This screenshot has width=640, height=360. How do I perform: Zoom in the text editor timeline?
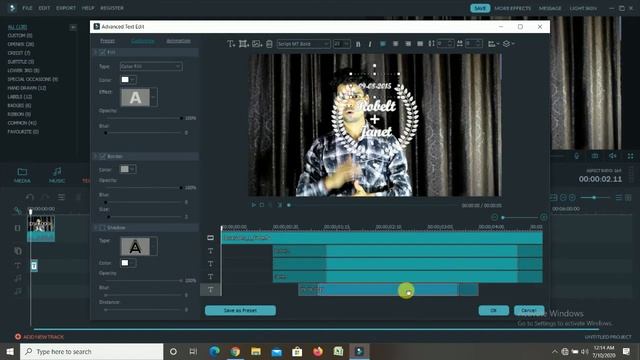(x=544, y=218)
